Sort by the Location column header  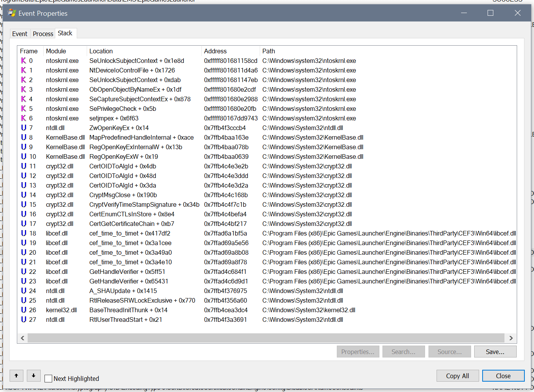(145, 51)
